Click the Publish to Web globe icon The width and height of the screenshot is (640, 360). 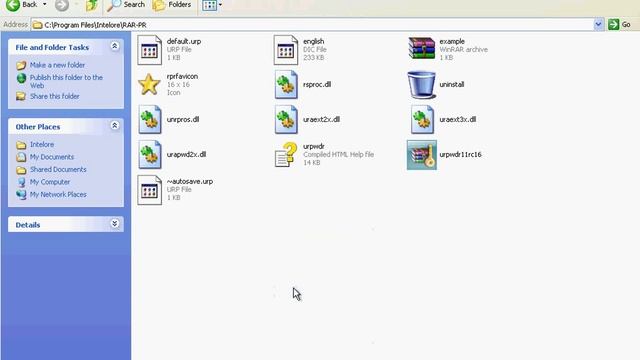(21, 78)
